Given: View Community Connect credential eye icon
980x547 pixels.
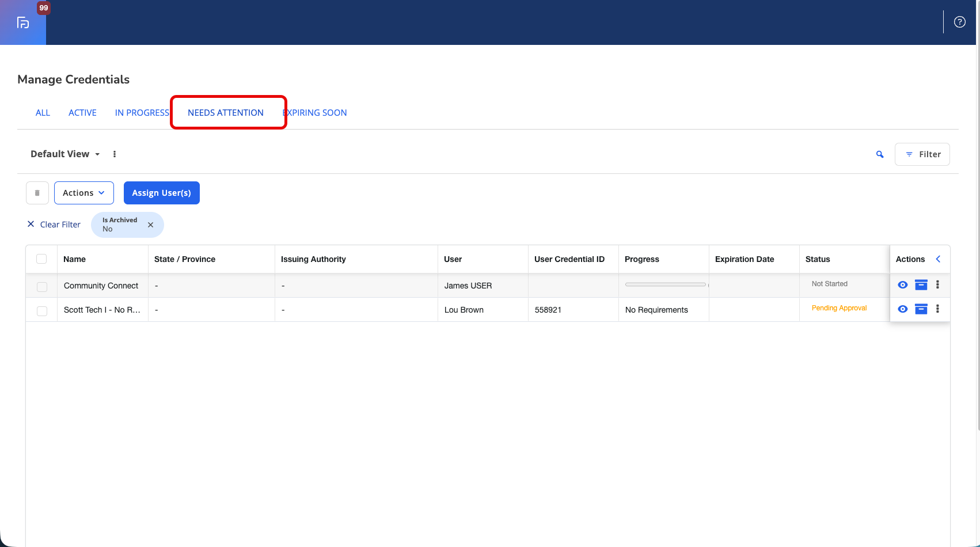Looking at the screenshot, I should pos(903,285).
